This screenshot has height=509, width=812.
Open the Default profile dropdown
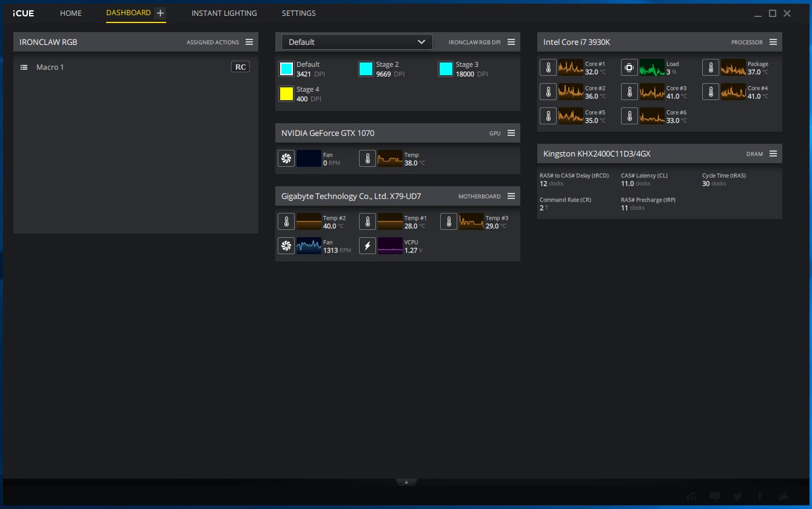click(357, 42)
